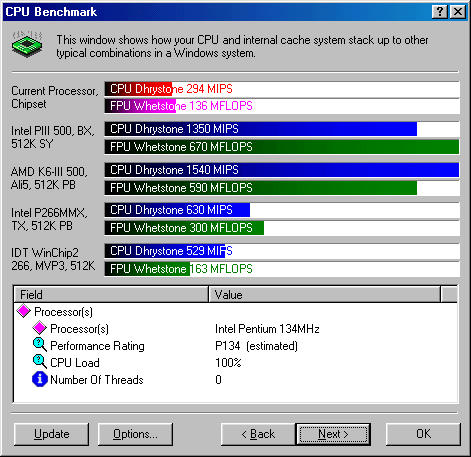The height and width of the screenshot is (457, 471).
Task: Click the green CPU chip icon
Action: pos(27,44)
